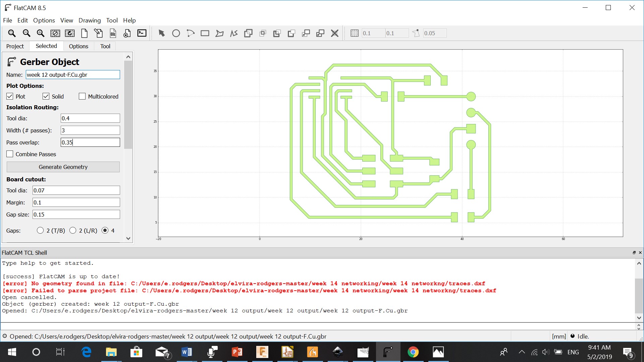Click the Board cutout Margin field

coord(76,202)
